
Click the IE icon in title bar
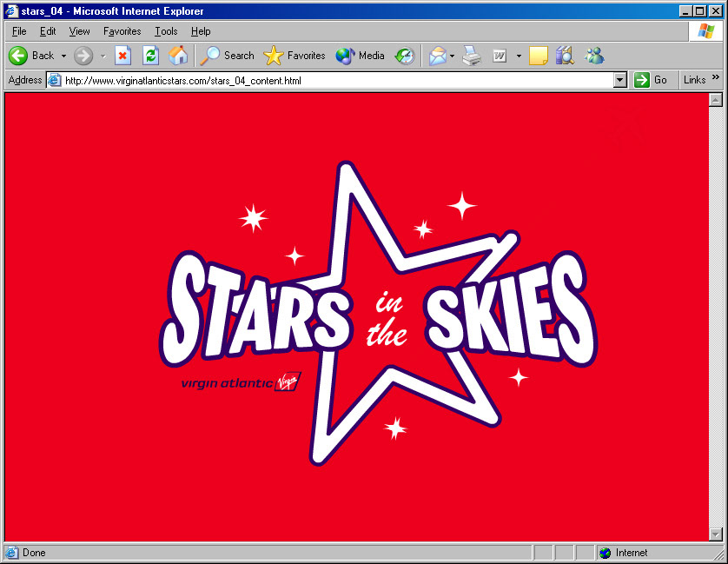11,10
